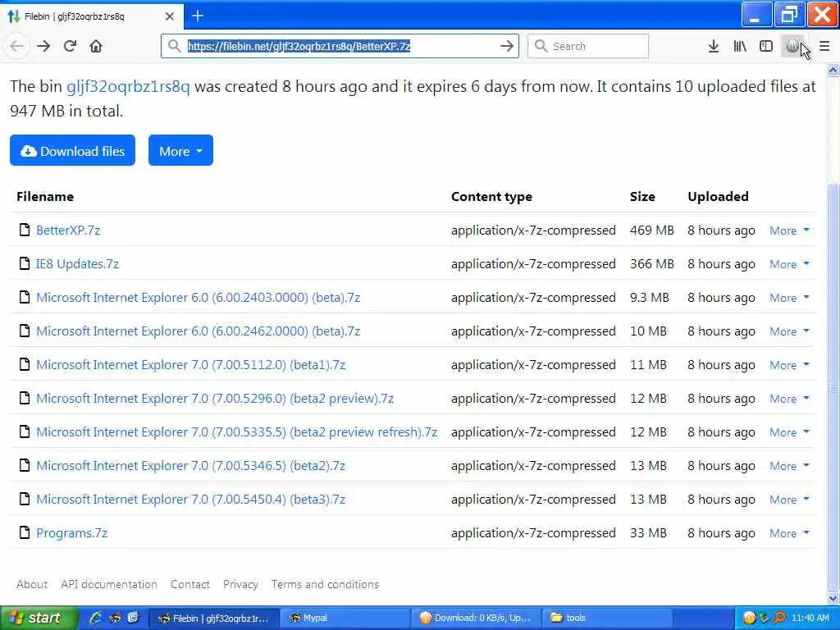
Task: Click the file icon beside the beta3 file
Action: click(x=24, y=499)
